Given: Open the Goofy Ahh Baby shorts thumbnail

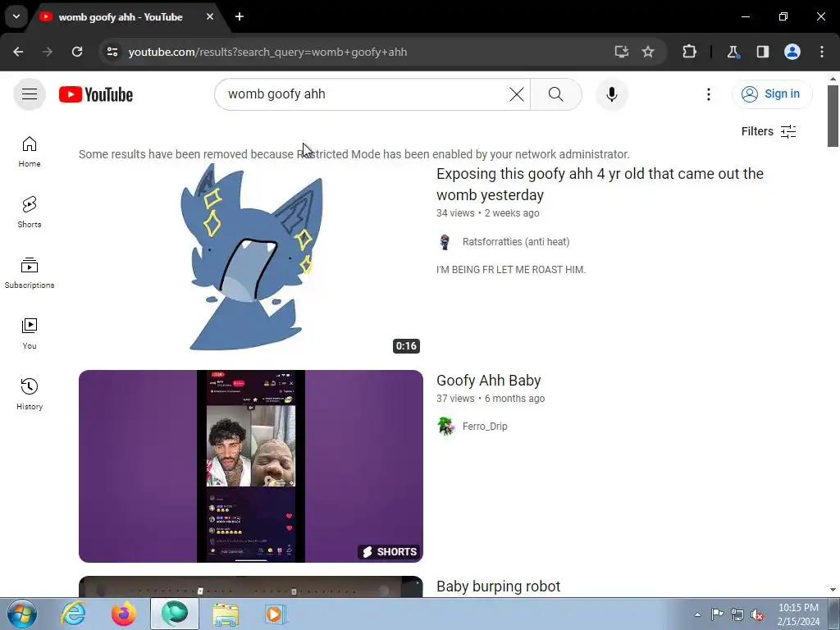Looking at the screenshot, I should [251, 466].
